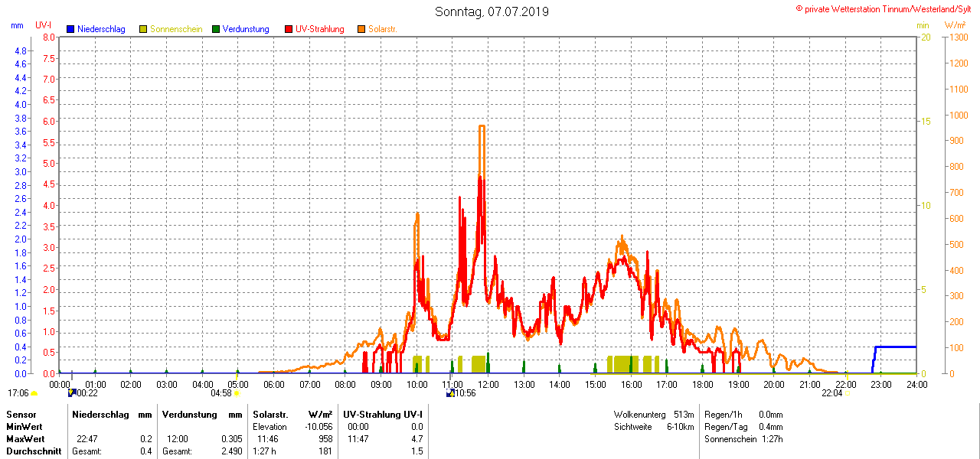Click the yellow Sonnenschein legend swatch
This screenshot has width=980, height=459.
143,29
